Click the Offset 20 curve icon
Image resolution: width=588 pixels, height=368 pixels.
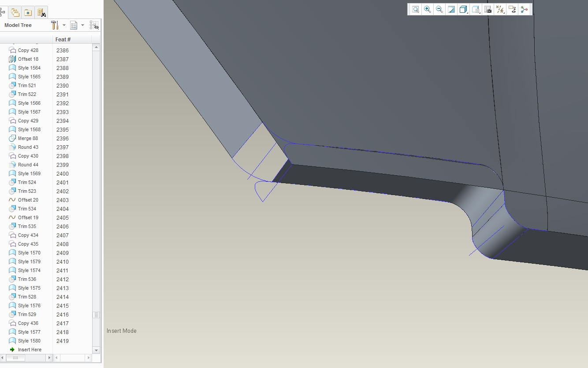[x=12, y=200]
